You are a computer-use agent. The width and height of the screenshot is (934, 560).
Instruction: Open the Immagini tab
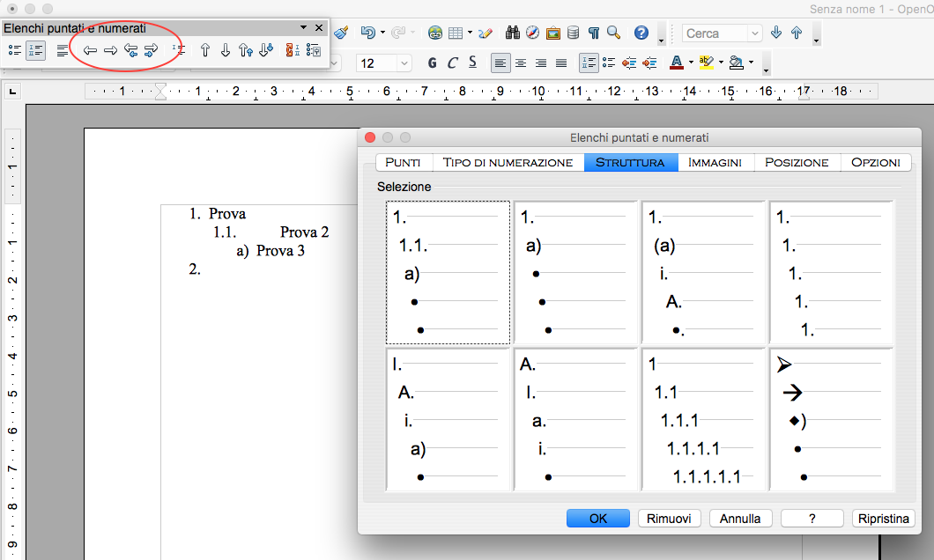click(x=715, y=163)
